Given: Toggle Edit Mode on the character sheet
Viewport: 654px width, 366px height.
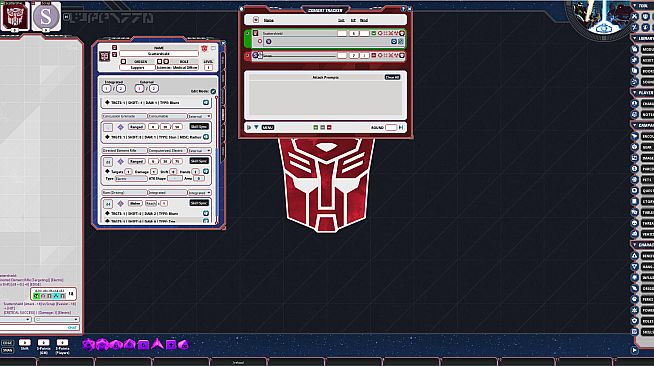Looking at the screenshot, I should (213, 91).
